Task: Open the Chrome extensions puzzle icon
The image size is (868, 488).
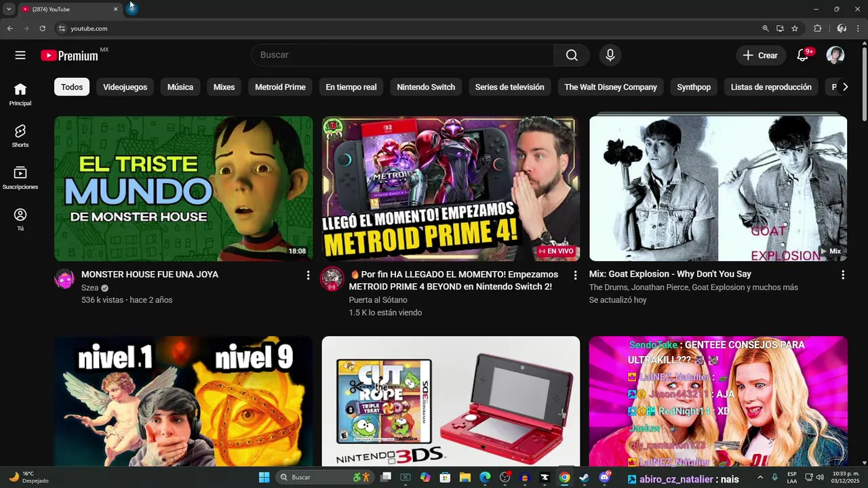Action: point(818,28)
